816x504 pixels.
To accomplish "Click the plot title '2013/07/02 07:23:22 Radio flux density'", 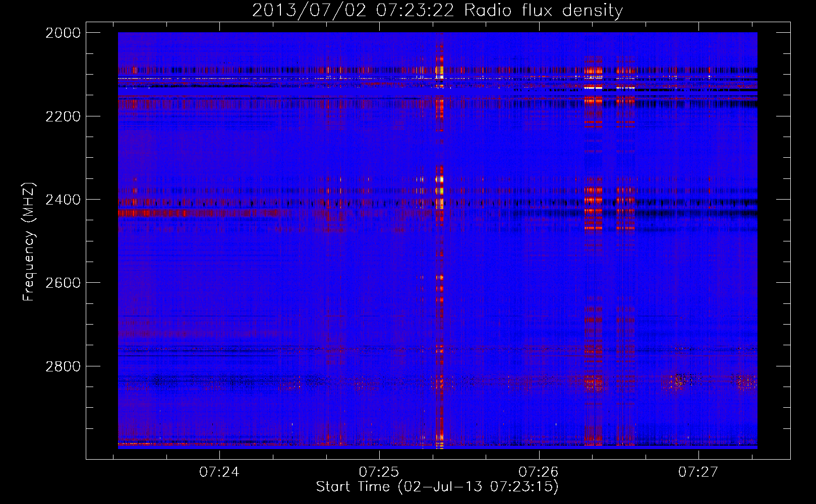I will (437, 10).
